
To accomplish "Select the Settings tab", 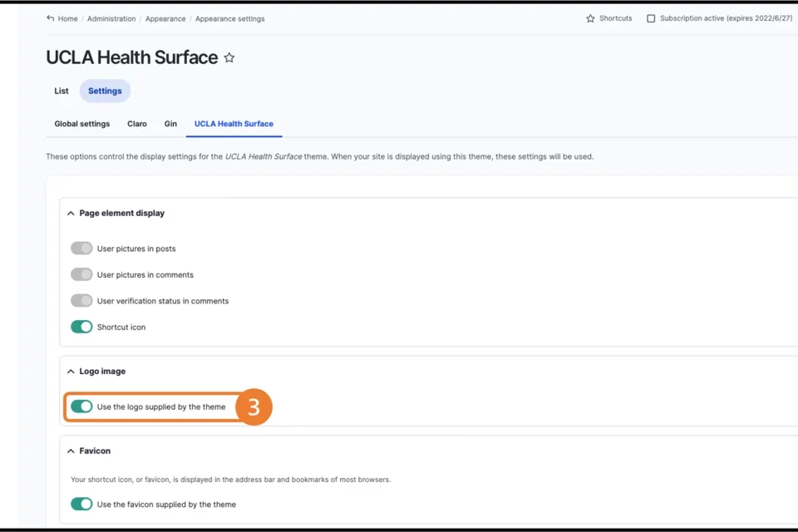I will (105, 91).
